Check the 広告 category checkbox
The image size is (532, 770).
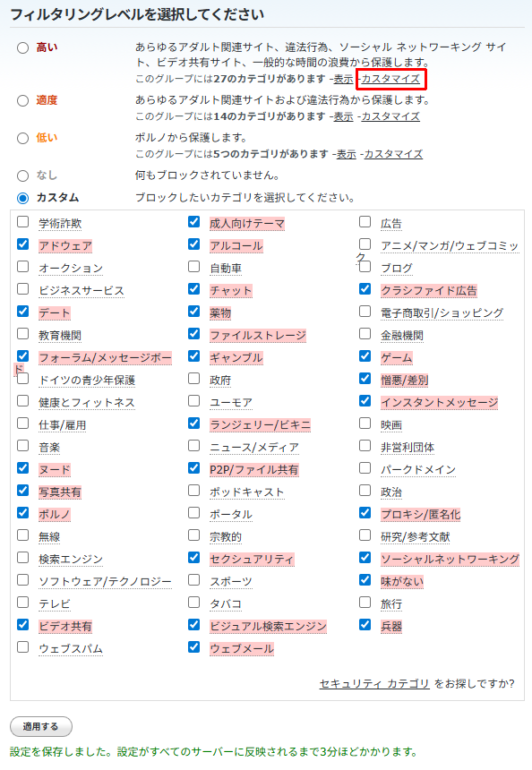click(365, 221)
